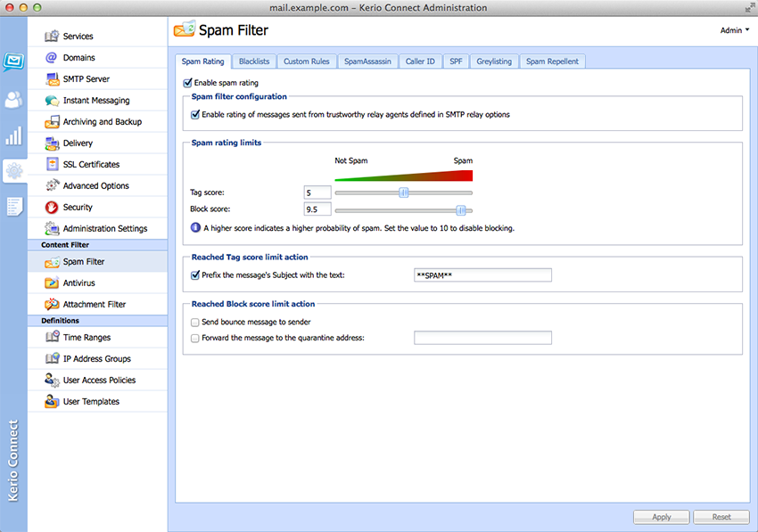Select the Antivirus icon in sidebar

(52, 283)
